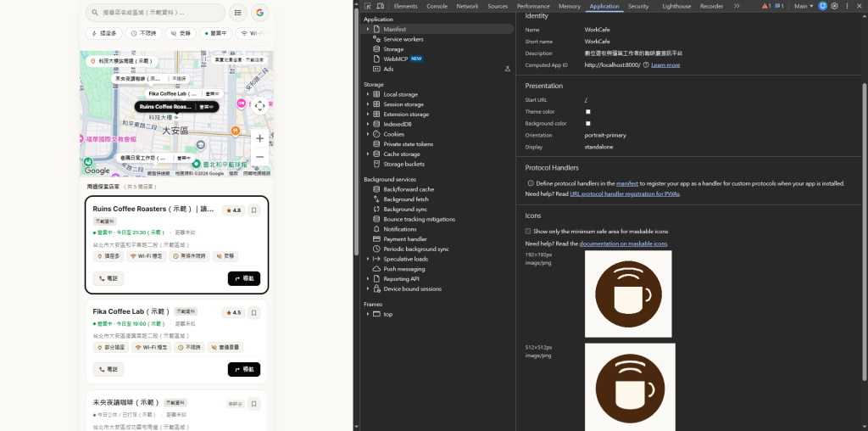The width and height of the screenshot is (868, 431).
Task: Click the pink shopping pin on map
Action: [x=241, y=104]
